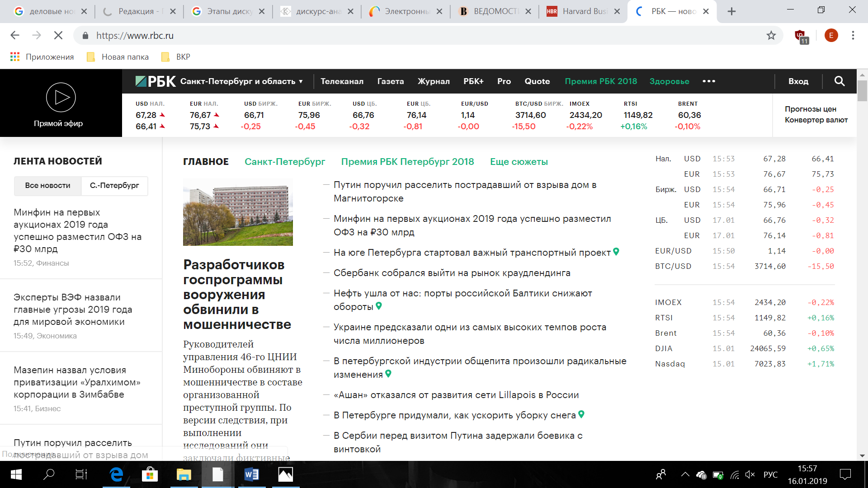Viewport: 868px width, 488px height.
Task: Open the Windows Start menu
Action: click(16, 474)
